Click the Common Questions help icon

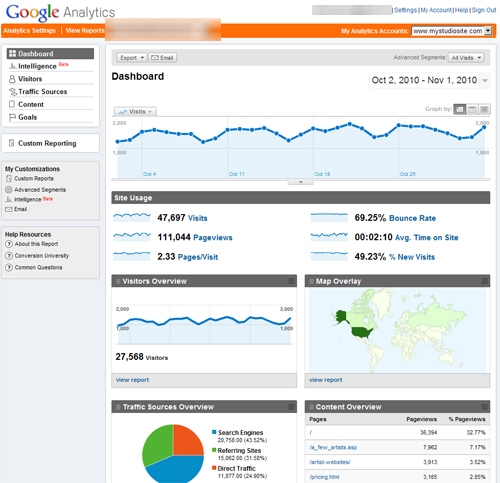tap(9, 268)
